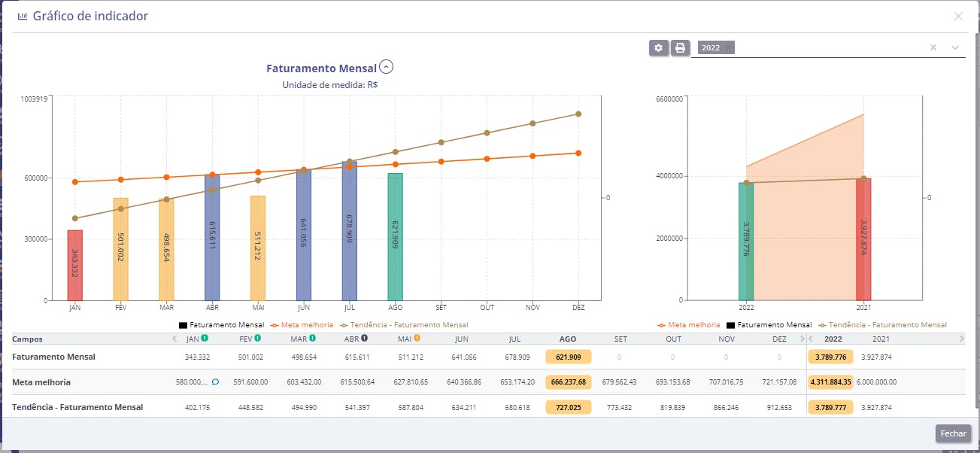
Task: Click the dark info icon beside ABR
Action: tap(364, 339)
